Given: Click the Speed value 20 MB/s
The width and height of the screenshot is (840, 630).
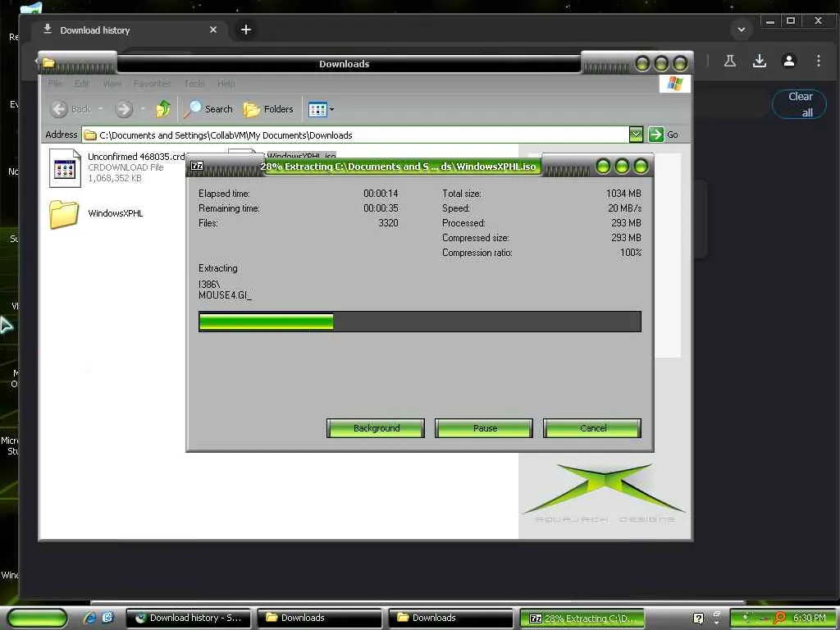Looking at the screenshot, I should tap(624, 208).
